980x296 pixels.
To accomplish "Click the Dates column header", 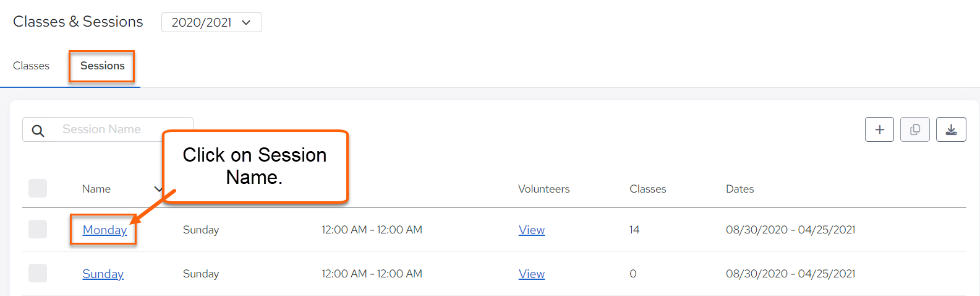I will (x=740, y=189).
